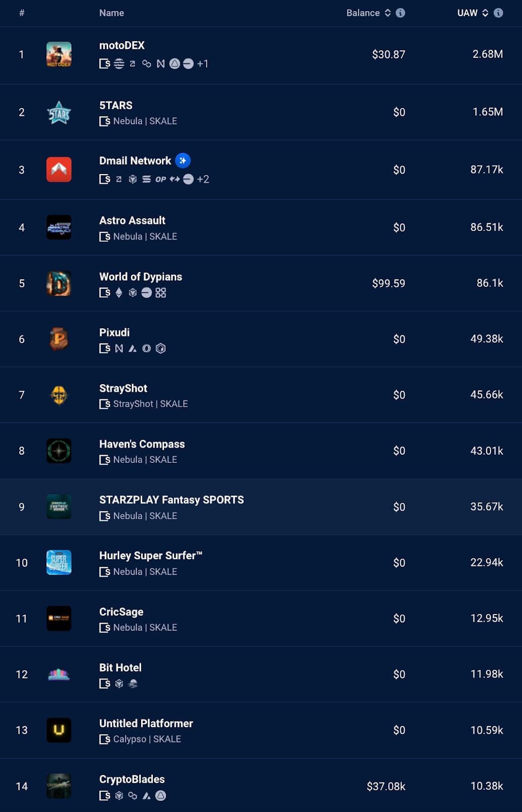522x812 pixels.
Task: Open the CryptoBlades dapp page
Action: [132, 779]
